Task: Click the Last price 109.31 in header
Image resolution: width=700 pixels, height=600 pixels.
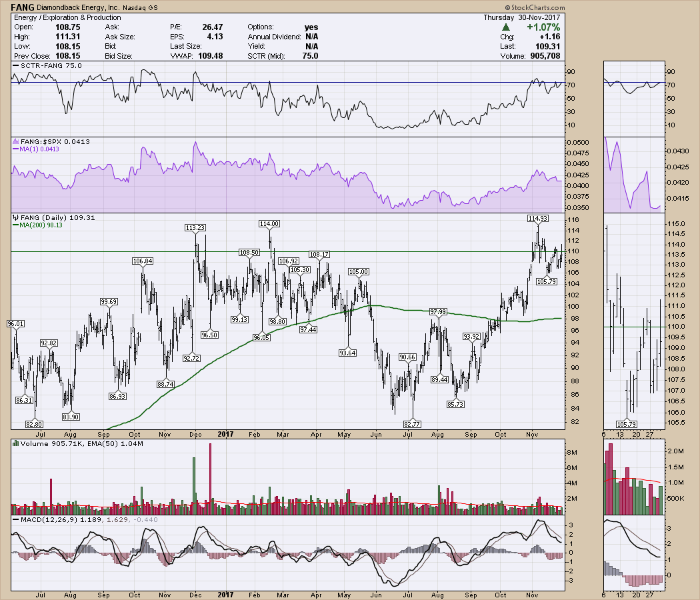Action: (x=548, y=47)
